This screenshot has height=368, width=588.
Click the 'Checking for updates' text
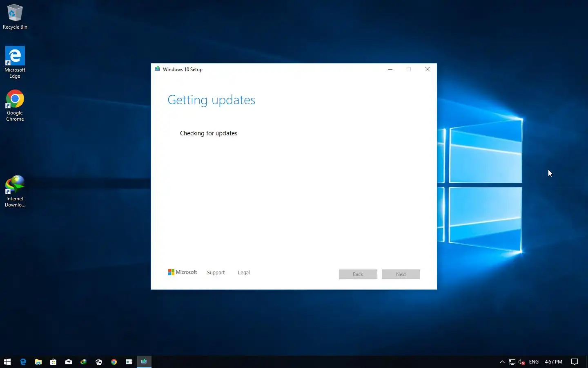(209, 133)
